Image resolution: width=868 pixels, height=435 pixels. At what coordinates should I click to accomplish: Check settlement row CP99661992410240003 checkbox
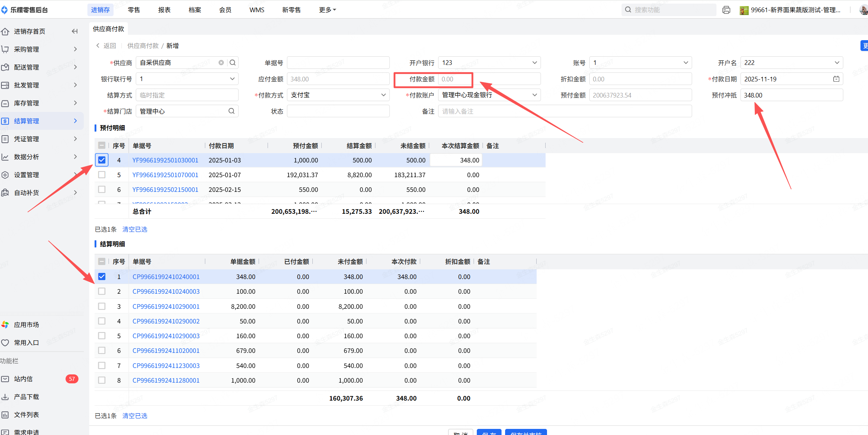point(102,291)
